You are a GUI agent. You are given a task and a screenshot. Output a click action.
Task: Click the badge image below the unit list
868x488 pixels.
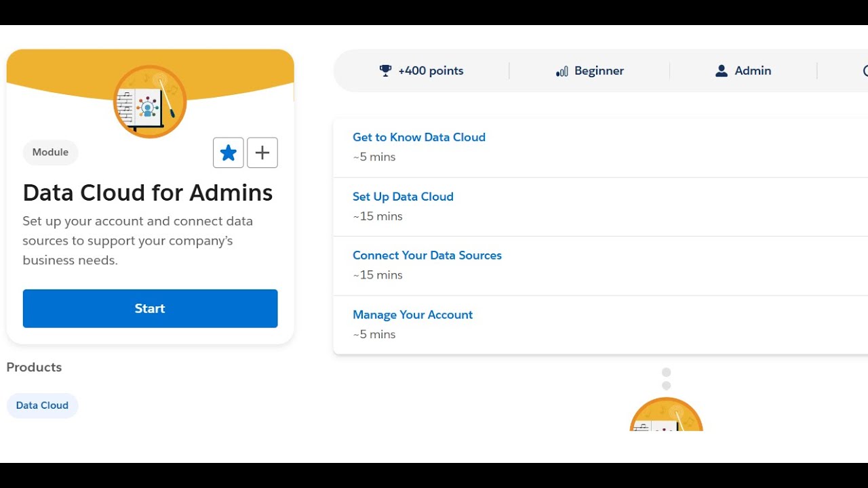tap(666, 414)
